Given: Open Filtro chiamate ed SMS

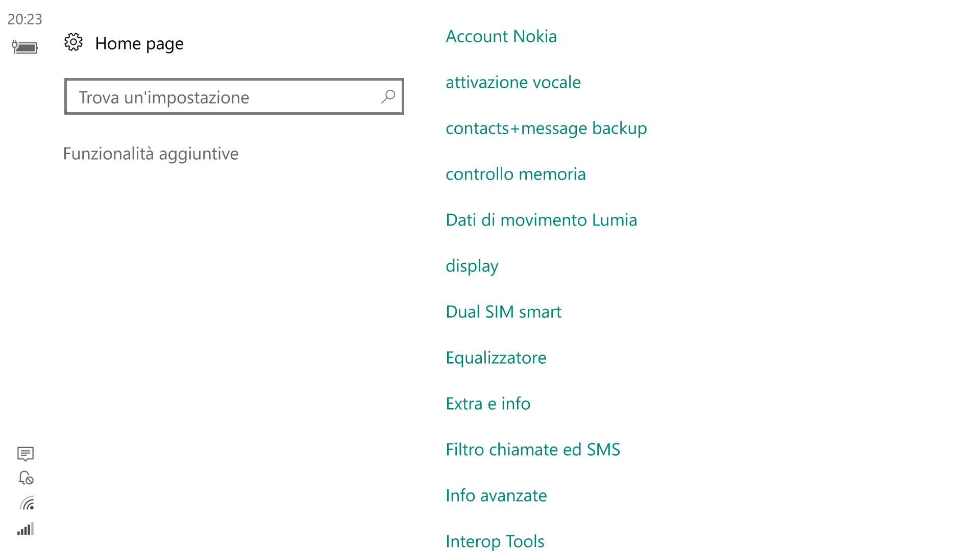Looking at the screenshot, I should point(533,449).
